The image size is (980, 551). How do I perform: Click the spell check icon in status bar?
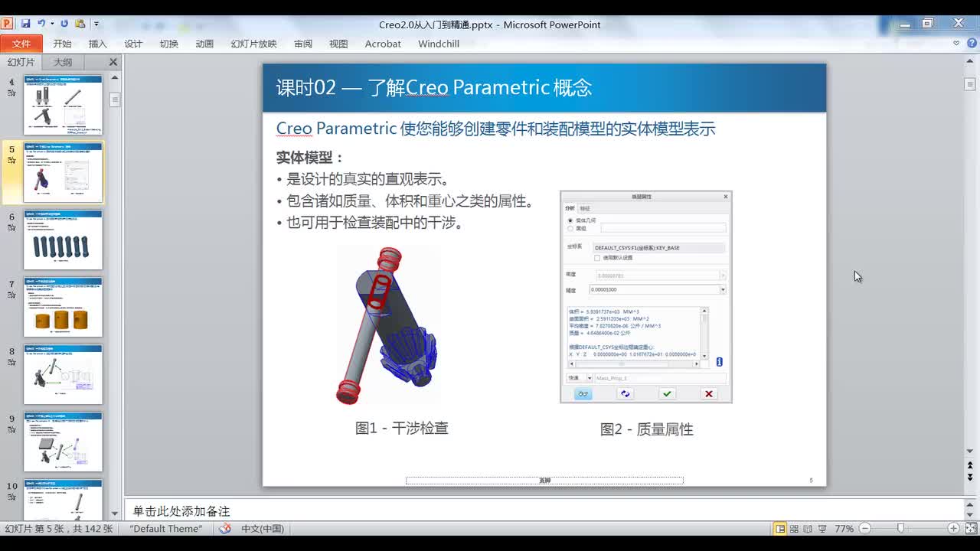(225, 529)
